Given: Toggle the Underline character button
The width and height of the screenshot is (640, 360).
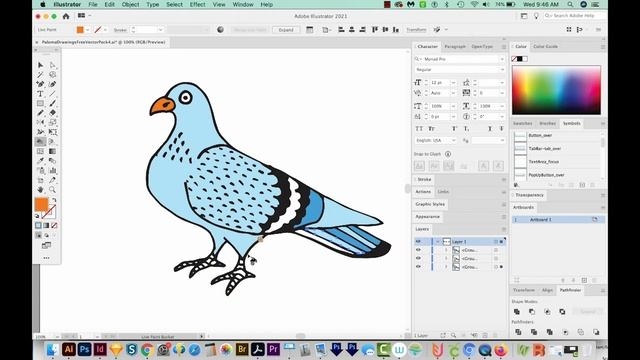Looking at the screenshot, I should coord(490,129).
